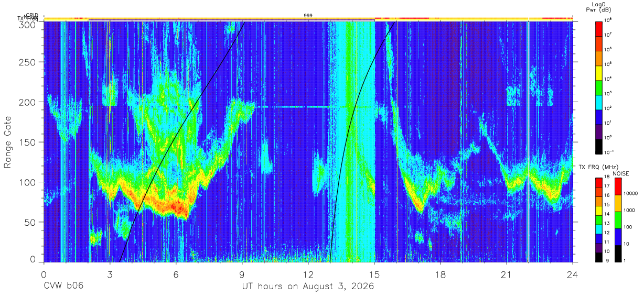Click the 'Range Gate' y-axis label
Screen dimensions: 644x297
pyautogui.click(x=8, y=141)
